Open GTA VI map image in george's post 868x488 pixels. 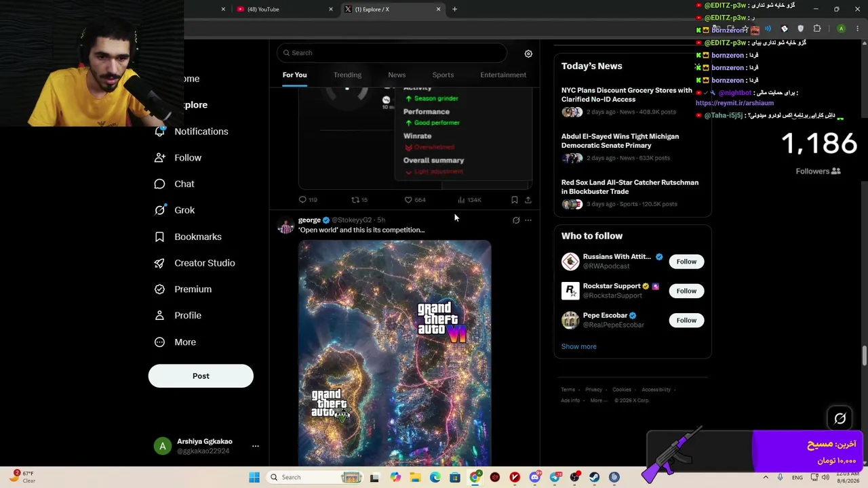(395, 353)
